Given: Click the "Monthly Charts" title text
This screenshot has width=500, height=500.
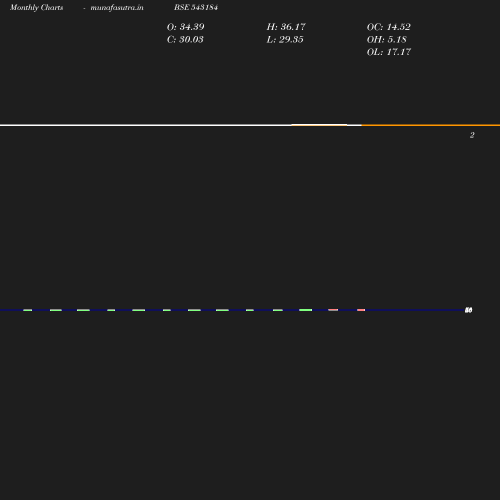Looking at the screenshot, I should click(37, 7).
